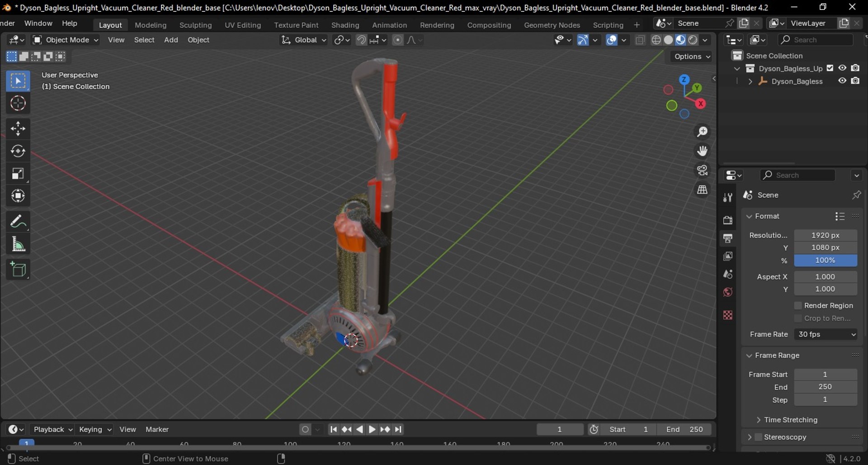Enable the Stereoscopy checkbox
The width and height of the screenshot is (868, 465).
click(x=759, y=437)
